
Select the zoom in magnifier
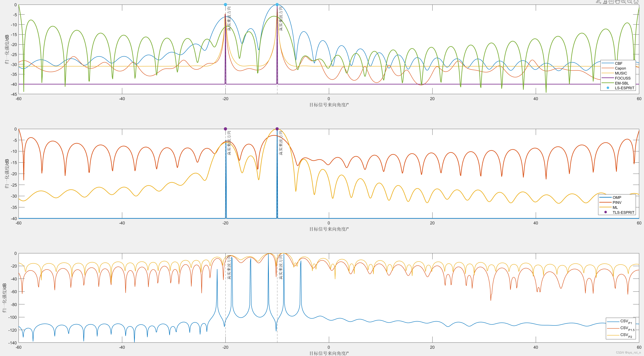tap(623, 1)
